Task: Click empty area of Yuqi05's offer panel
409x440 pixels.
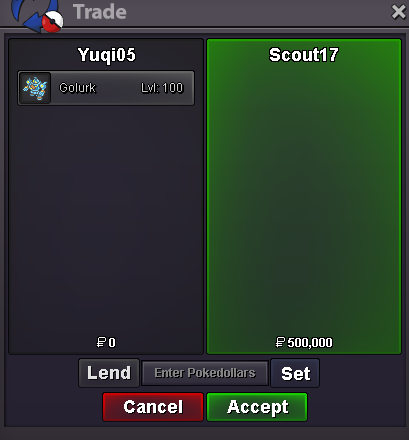Action: click(106, 217)
